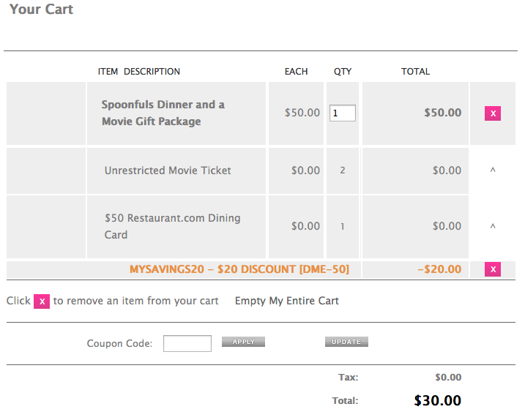Select Unrestricted Movie Ticket item name

tap(168, 170)
